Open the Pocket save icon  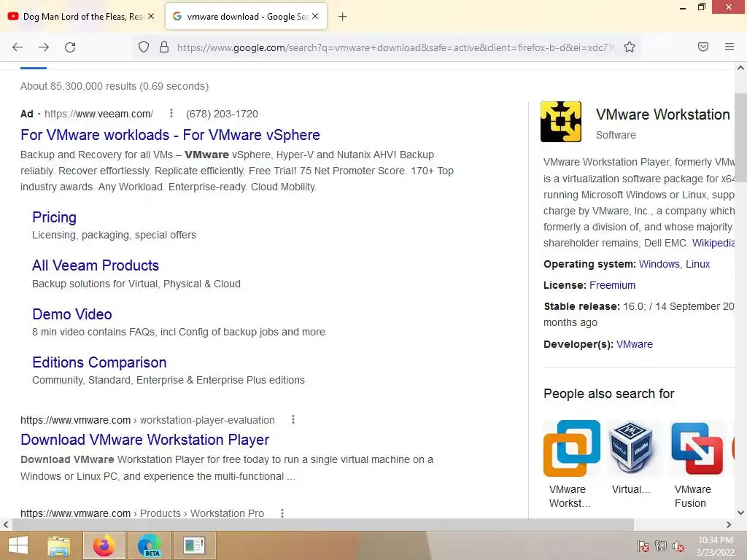tap(703, 47)
